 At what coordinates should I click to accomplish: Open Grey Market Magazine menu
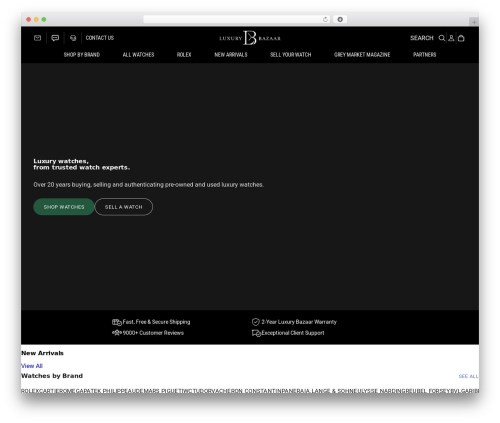(362, 55)
